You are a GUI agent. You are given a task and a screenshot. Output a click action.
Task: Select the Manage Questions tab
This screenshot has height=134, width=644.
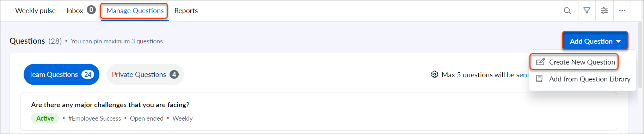coord(135,11)
